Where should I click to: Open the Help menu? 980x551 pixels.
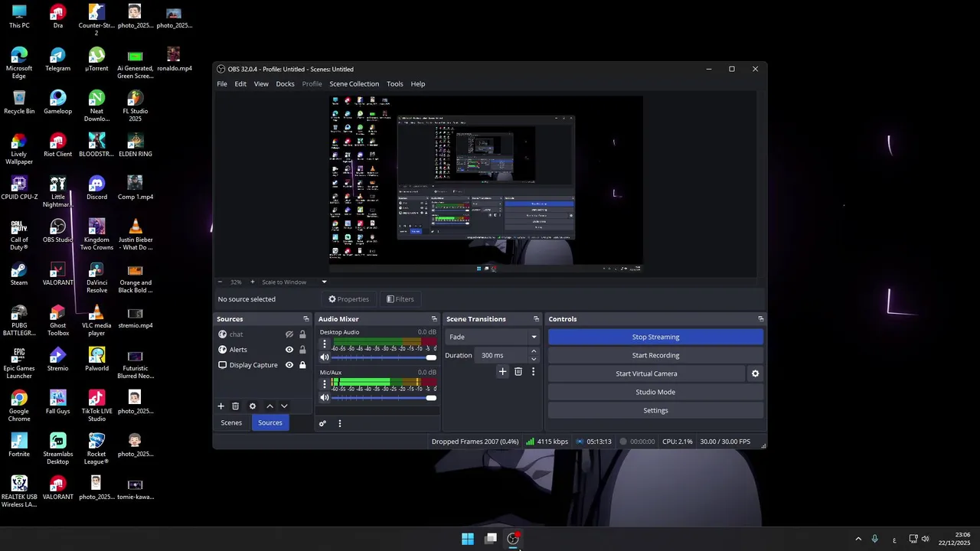click(418, 84)
